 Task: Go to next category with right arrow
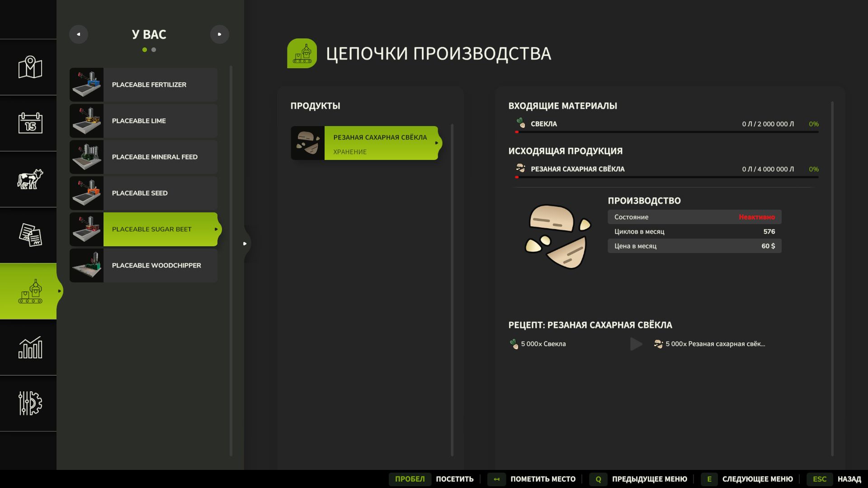click(x=220, y=34)
